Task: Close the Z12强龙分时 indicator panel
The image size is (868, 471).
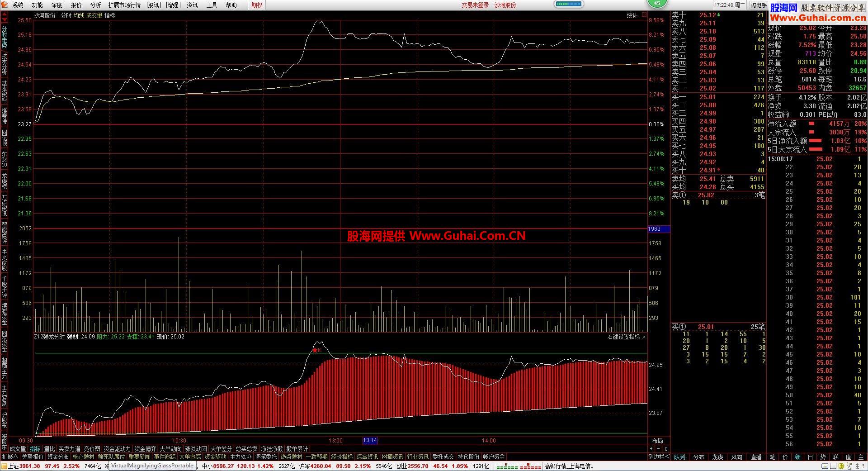Action: (x=644, y=337)
